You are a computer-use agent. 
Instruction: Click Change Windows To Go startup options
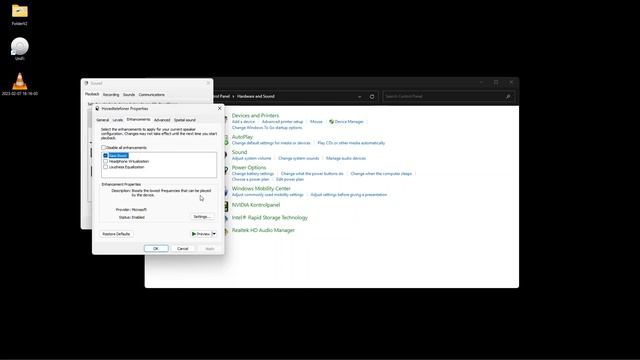click(267, 128)
